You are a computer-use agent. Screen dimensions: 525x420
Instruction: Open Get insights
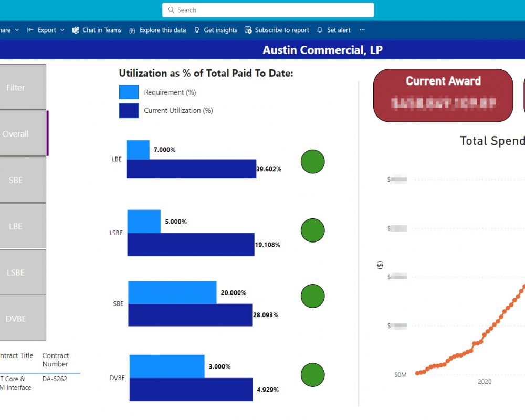[x=220, y=30]
